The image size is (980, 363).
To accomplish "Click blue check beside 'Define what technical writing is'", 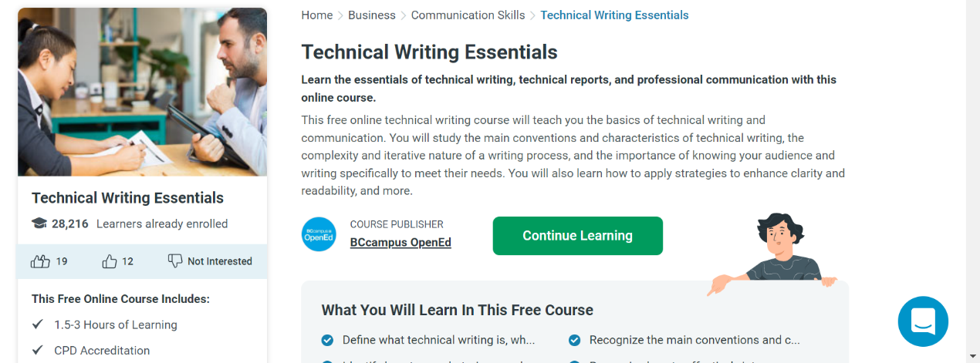I will pos(327,340).
